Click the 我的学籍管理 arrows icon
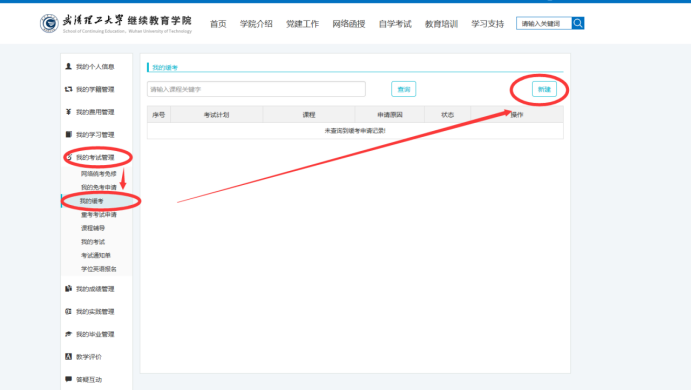692x391 pixels. click(x=68, y=89)
